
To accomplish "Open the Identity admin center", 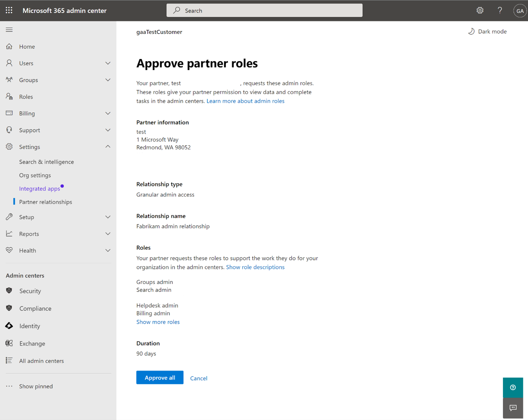I will pos(29,326).
